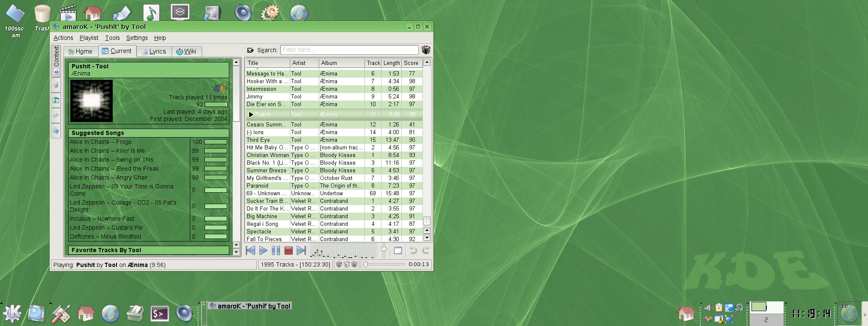Skip to next track button

pyautogui.click(x=301, y=250)
